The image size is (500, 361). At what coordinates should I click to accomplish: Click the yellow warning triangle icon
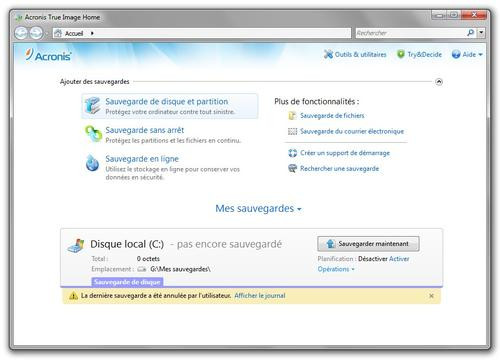coord(73,296)
